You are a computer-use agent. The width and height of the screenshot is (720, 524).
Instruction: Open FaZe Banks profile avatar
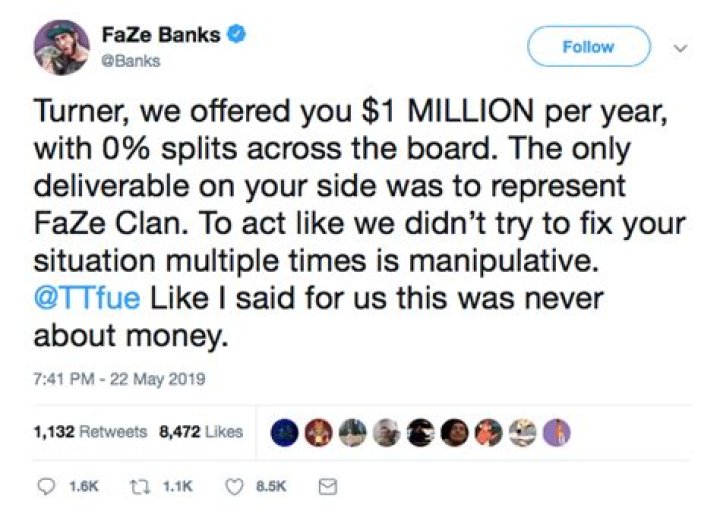62,48
